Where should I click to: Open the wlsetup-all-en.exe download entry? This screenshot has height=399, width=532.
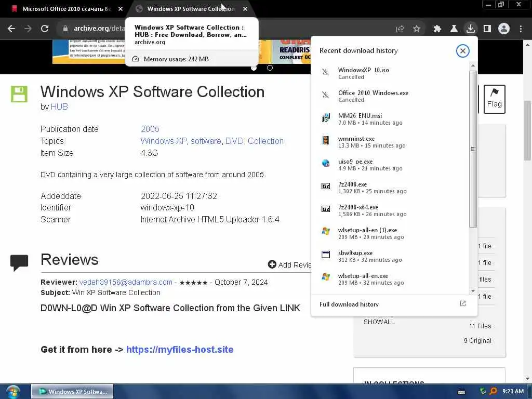(x=390, y=279)
